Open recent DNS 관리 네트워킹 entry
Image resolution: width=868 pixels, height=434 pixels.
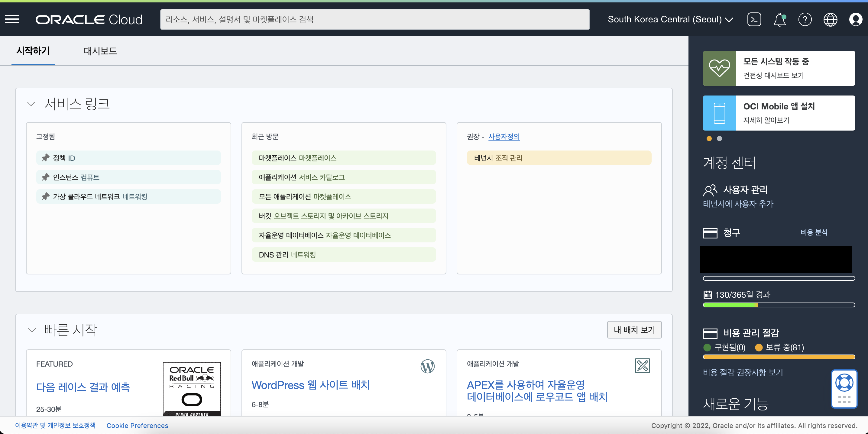[x=344, y=254]
